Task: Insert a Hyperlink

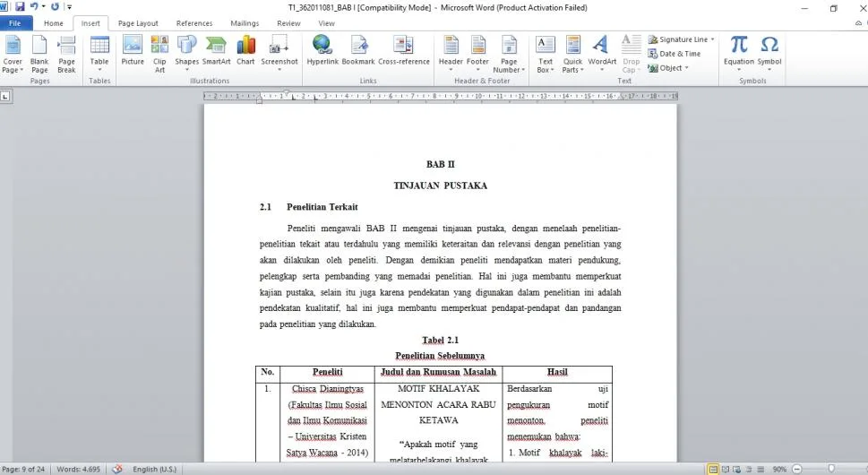Action: (322, 50)
